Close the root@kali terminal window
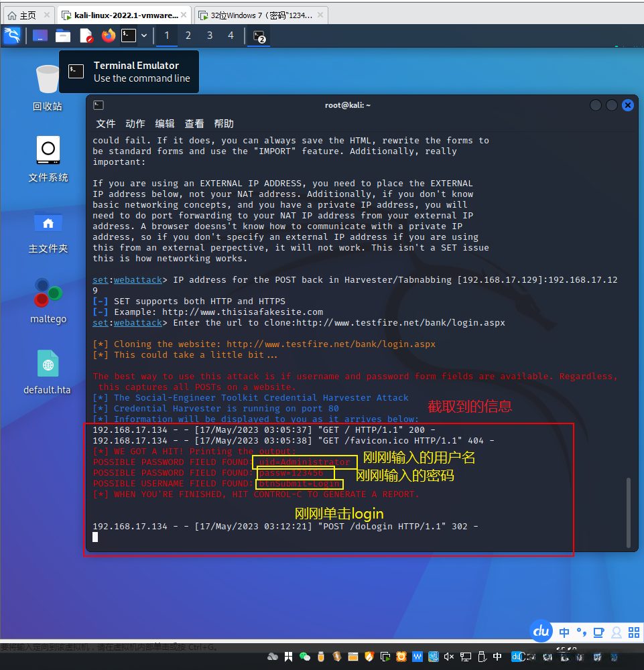The image size is (644, 670). (x=628, y=105)
